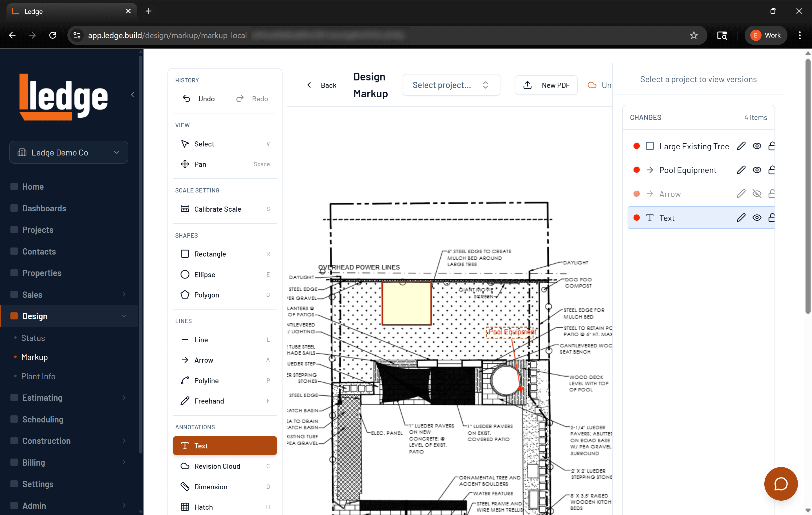
Task: Click the Redo button
Action: [x=252, y=98]
